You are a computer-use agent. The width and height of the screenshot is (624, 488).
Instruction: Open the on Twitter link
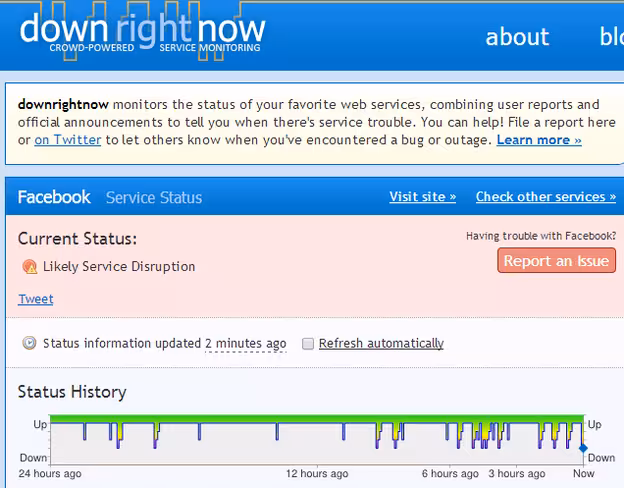pyautogui.click(x=68, y=140)
